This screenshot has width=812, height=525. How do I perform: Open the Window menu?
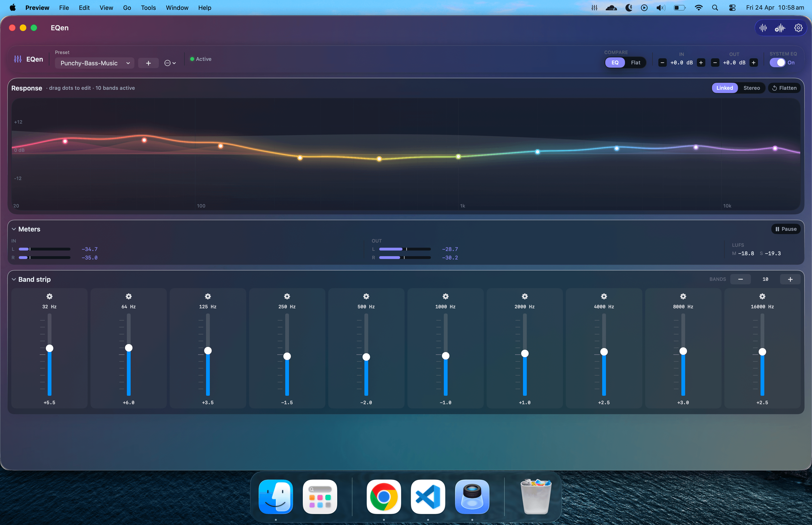coord(177,8)
